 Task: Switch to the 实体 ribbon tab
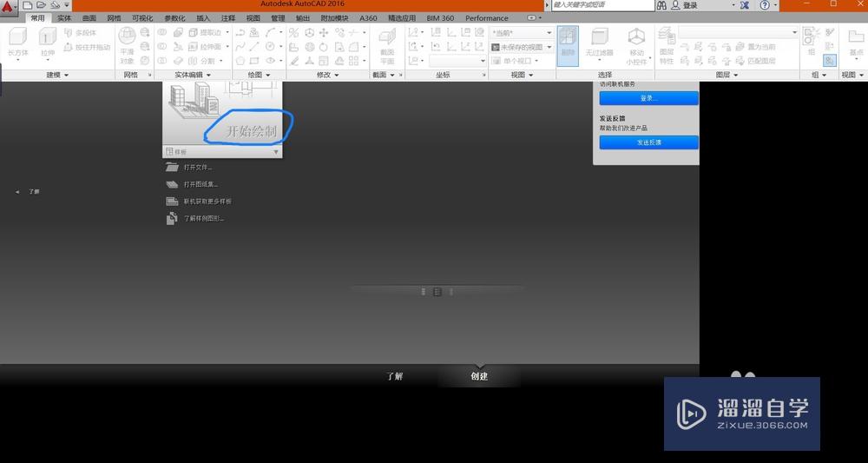click(65, 17)
